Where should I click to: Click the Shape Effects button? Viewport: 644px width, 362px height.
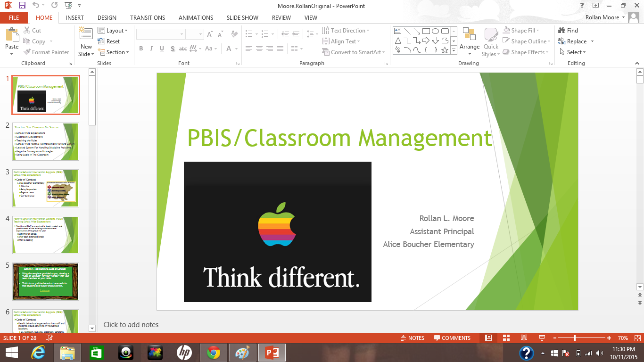525,52
